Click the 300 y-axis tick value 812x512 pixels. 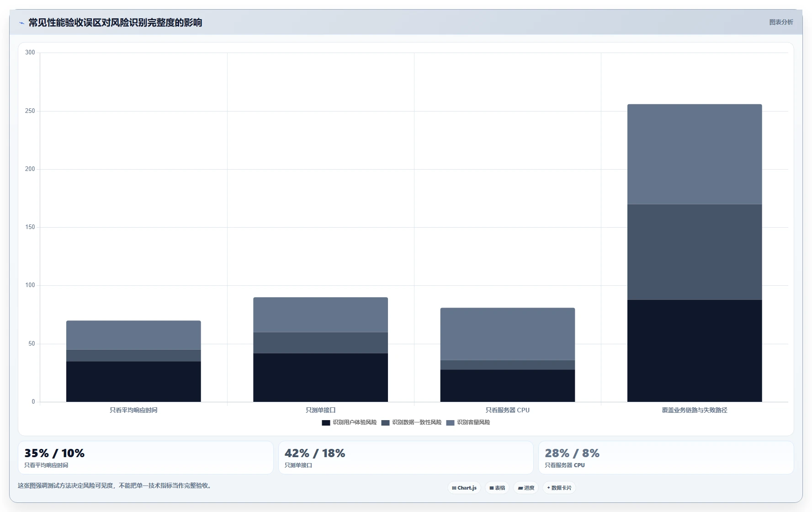[x=30, y=53]
